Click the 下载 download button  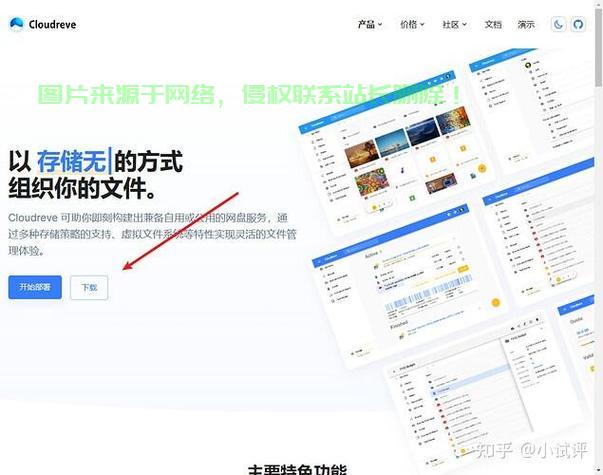coord(89,287)
